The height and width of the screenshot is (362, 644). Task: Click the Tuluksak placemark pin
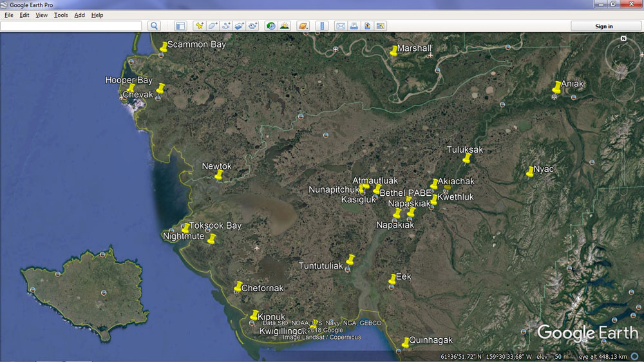pyautogui.click(x=466, y=158)
